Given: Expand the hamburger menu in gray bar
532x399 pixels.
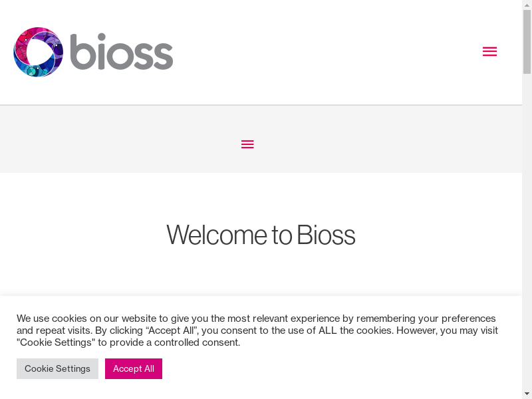Looking at the screenshot, I should pos(247,144).
